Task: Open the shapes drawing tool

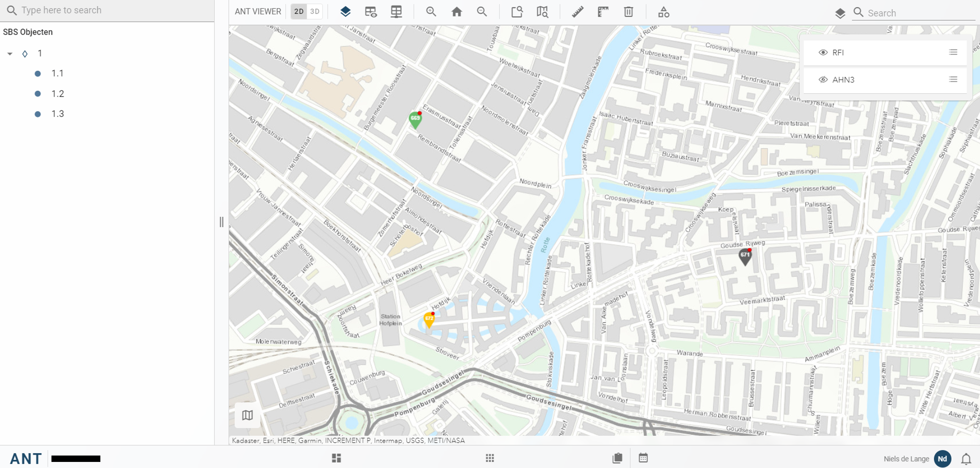Action: (x=664, y=12)
